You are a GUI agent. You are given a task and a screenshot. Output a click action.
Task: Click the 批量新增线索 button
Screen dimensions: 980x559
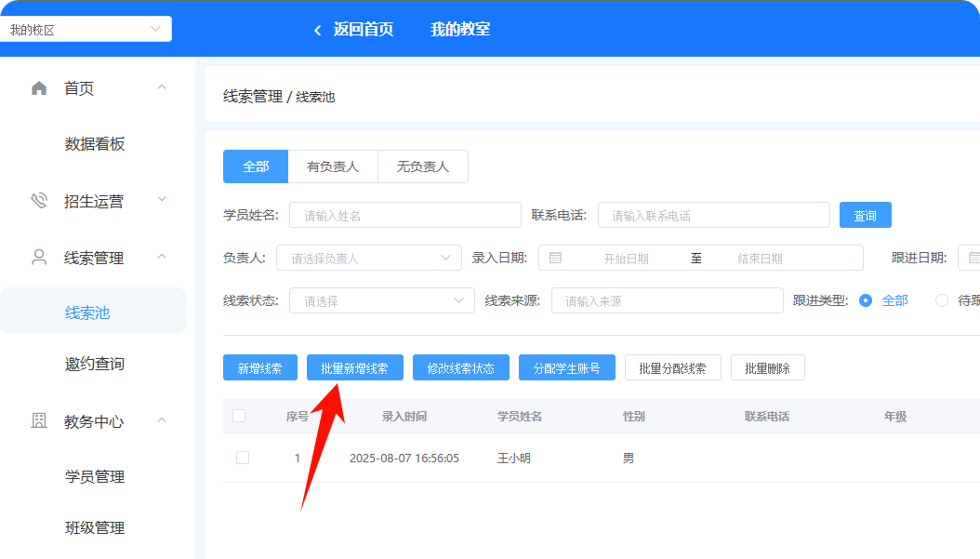tap(355, 367)
